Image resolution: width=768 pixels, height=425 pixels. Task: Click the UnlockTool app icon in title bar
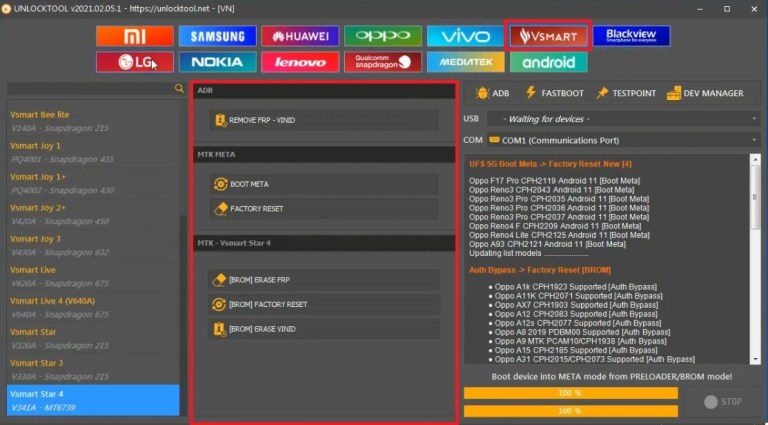6,9
